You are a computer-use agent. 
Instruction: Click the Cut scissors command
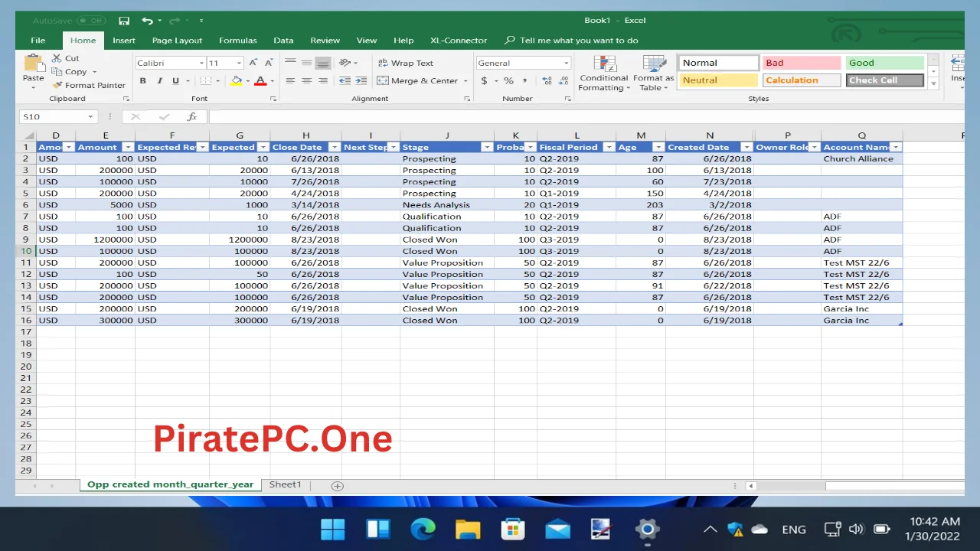click(x=66, y=58)
